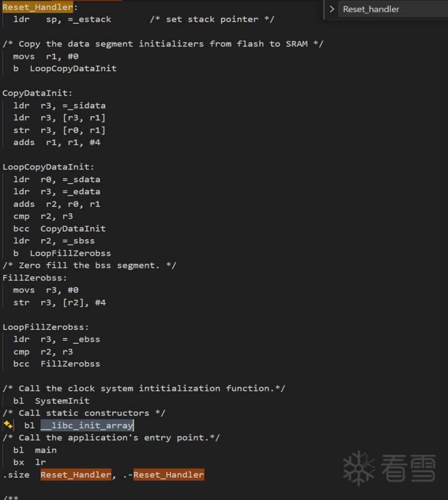Click the CopyDataInit: label definition

click(37, 93)
